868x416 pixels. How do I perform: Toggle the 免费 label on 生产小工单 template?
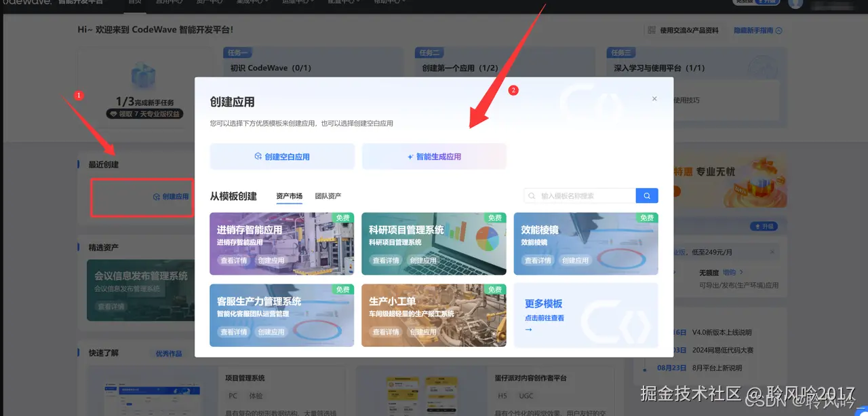[x=495, y=288]
